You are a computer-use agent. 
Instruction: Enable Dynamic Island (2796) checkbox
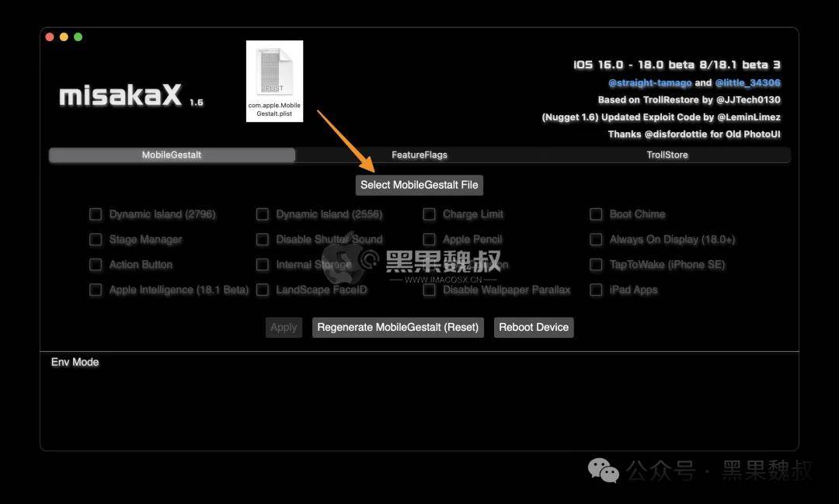click(96, 214)
